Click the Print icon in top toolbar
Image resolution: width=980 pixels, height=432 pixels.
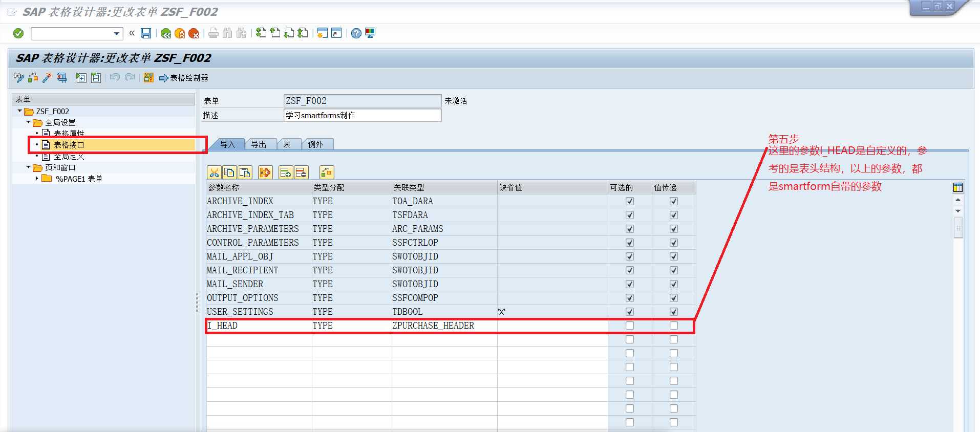(x=214, y=33)
